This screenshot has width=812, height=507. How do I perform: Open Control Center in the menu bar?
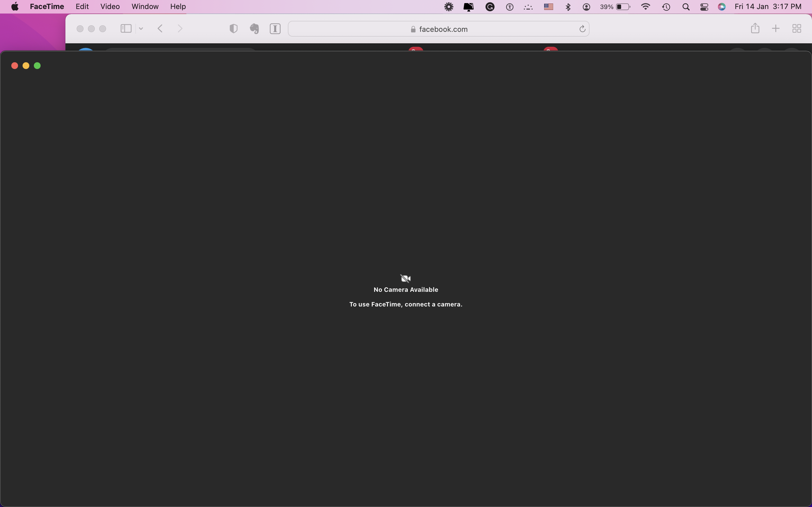click(704, 7)
